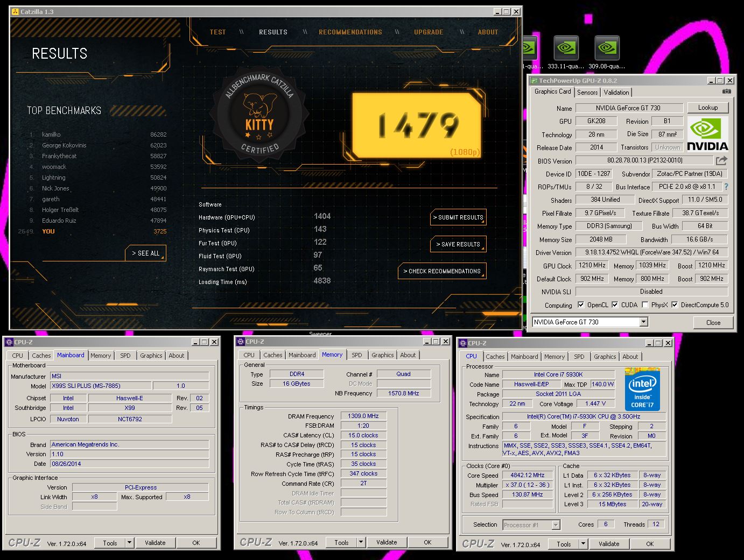
Task: Click the Catzilla title bar app icon
Action: click(x=15, y=11)
